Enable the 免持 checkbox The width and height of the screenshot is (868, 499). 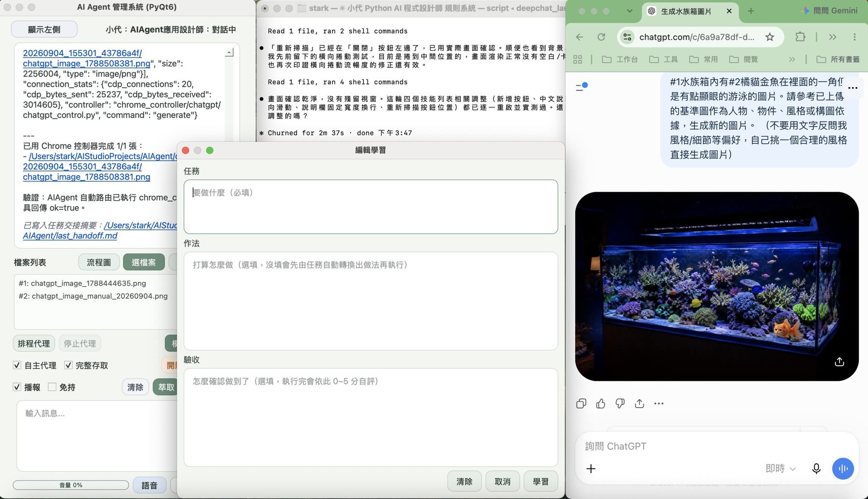coord(52,387)
